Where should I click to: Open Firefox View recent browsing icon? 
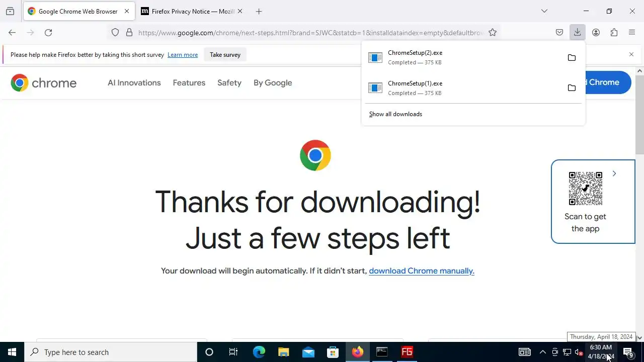tap(10, 11)
